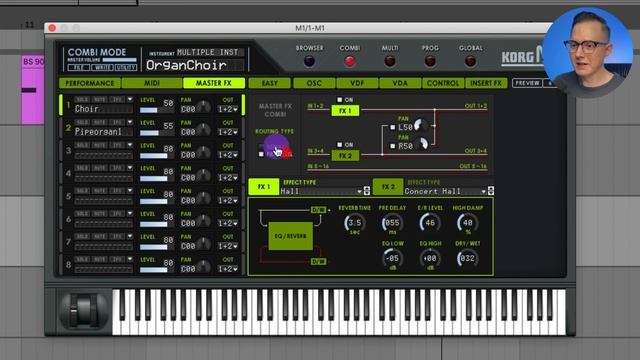Click the UTILITY button under Combi Mode
This screenshot has width=640, height=360.
(x=126, y=67)
